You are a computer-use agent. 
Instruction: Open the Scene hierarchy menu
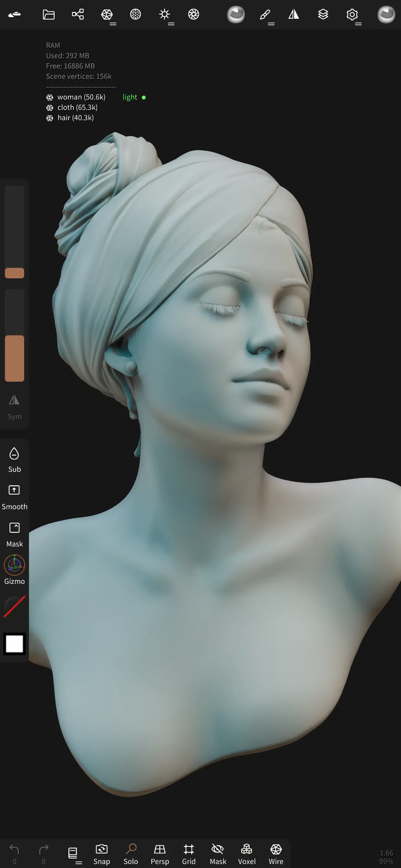78,15
